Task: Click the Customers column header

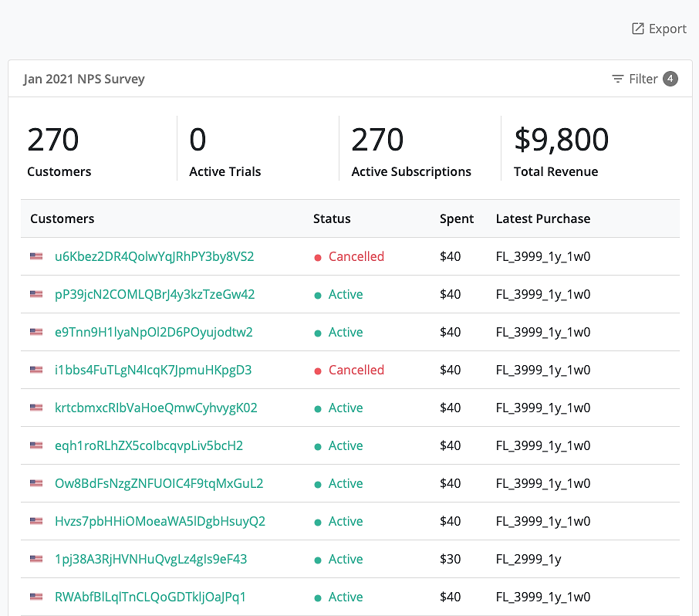Action: 62,218
